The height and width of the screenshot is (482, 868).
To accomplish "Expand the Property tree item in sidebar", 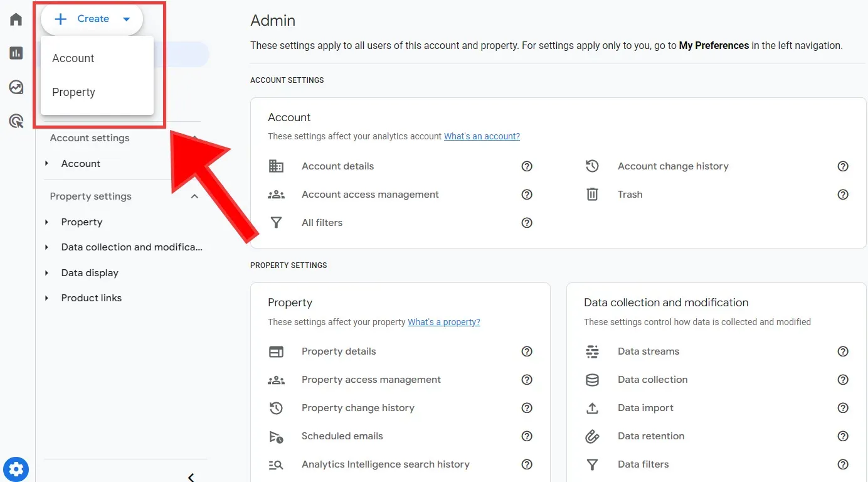I will tap(47, 222).
